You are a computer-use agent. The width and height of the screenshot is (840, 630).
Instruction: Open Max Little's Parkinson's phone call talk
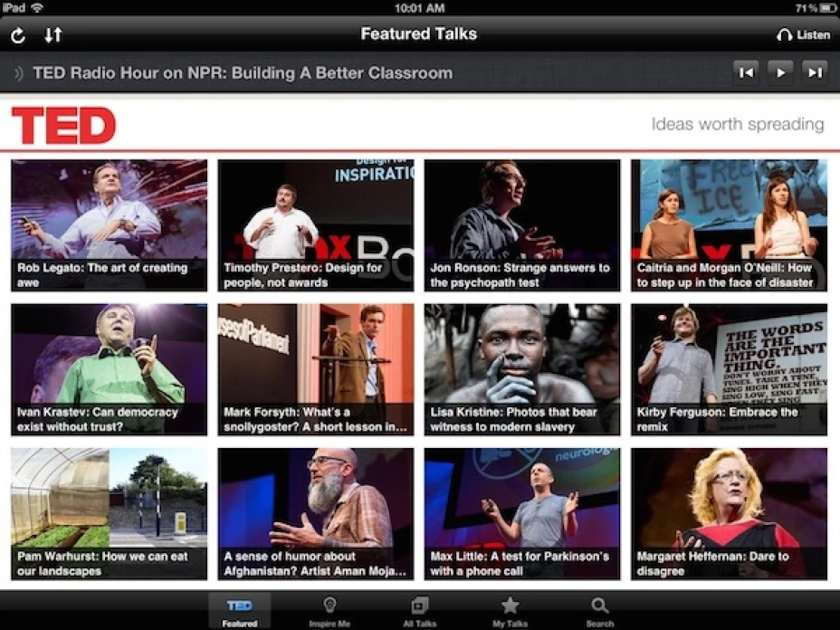522,512
